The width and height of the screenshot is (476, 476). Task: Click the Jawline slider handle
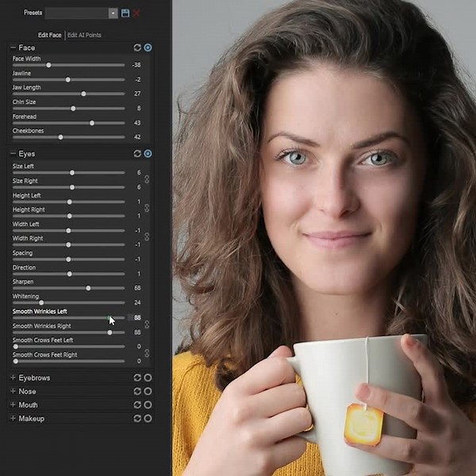click(68, 79)
